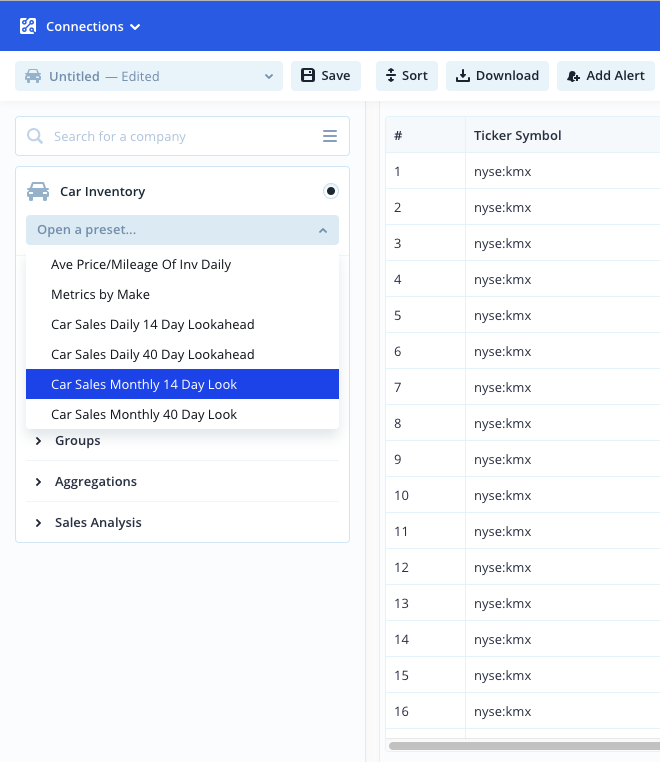Expand the Sales Analysis section

(x=182, y=522)
